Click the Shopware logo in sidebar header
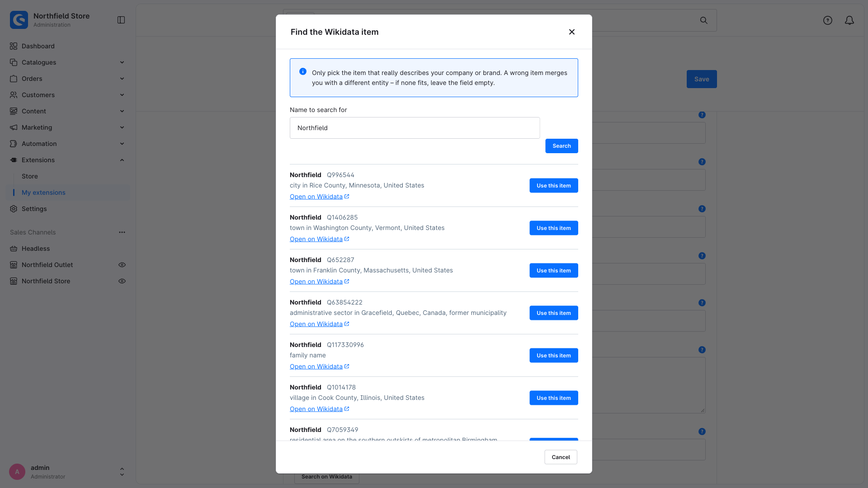Image resolution: width=868 pixels, height=488 pixels. (x=19, y=20)
